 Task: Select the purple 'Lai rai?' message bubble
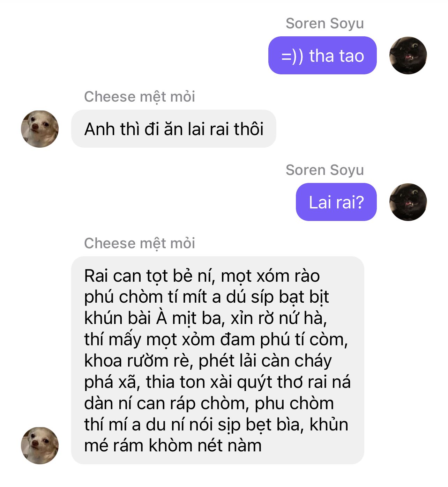(336, 202)
